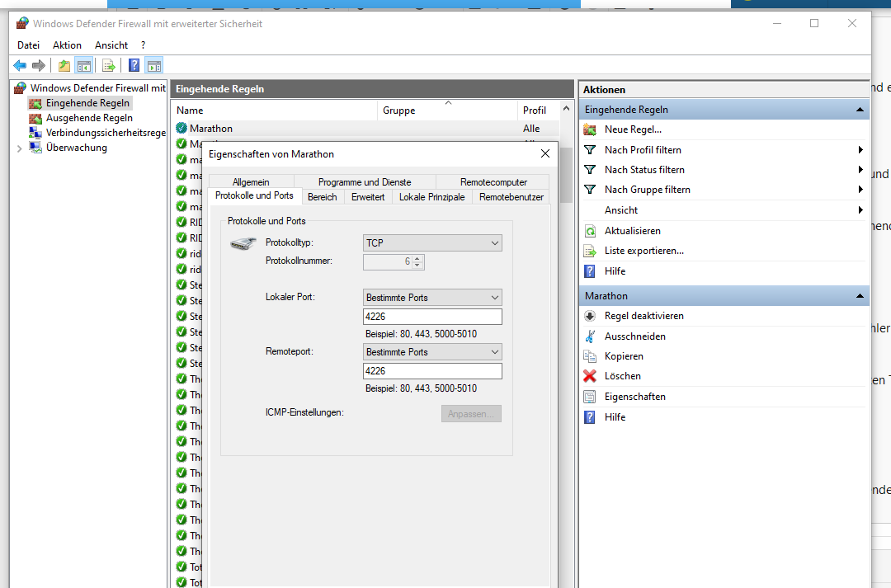
Task: Select the Marathon rule row
Action: coord(367,129)
